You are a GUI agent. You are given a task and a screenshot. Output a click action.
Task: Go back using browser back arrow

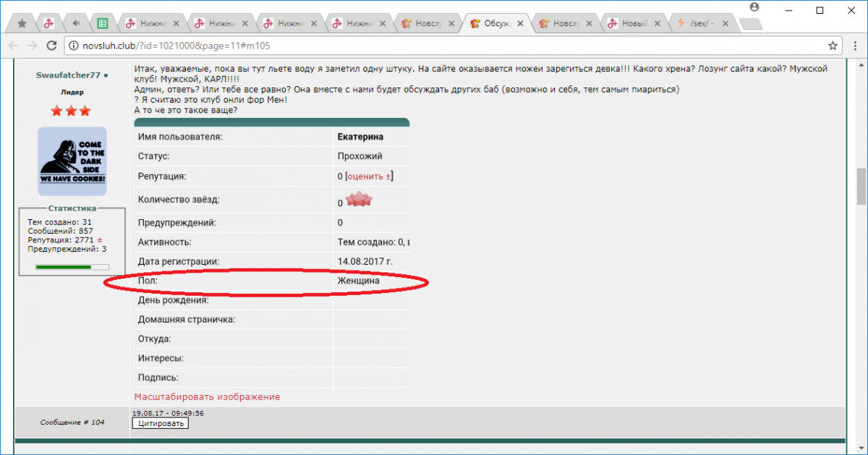pyautogui.click(x=14, y=46)
